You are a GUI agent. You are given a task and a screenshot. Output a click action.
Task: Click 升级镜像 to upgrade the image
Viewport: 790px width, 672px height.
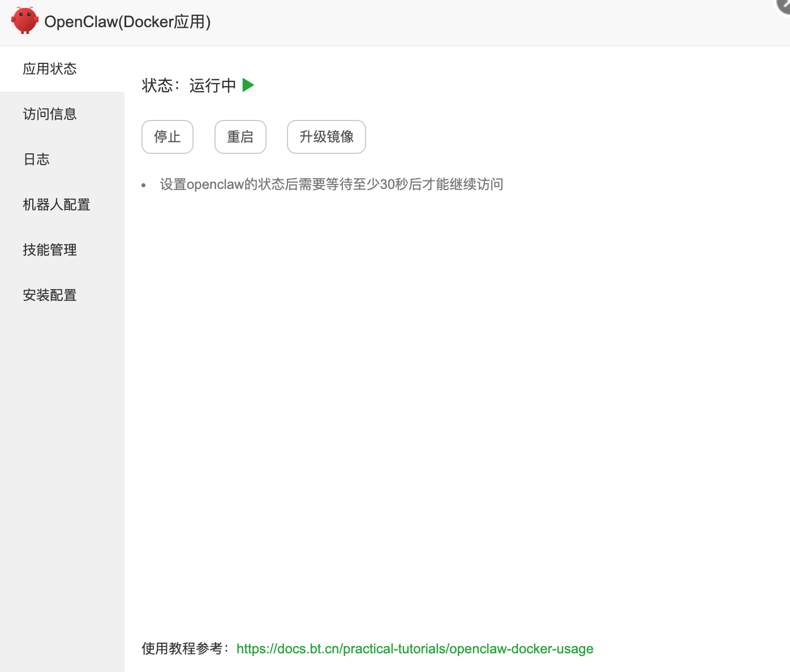[x=326, y=137]
